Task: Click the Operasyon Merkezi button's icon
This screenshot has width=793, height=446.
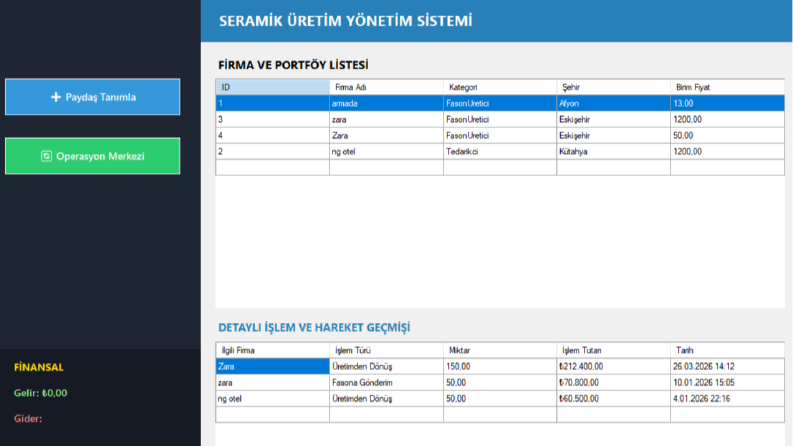Action: [x=46, y=156]
